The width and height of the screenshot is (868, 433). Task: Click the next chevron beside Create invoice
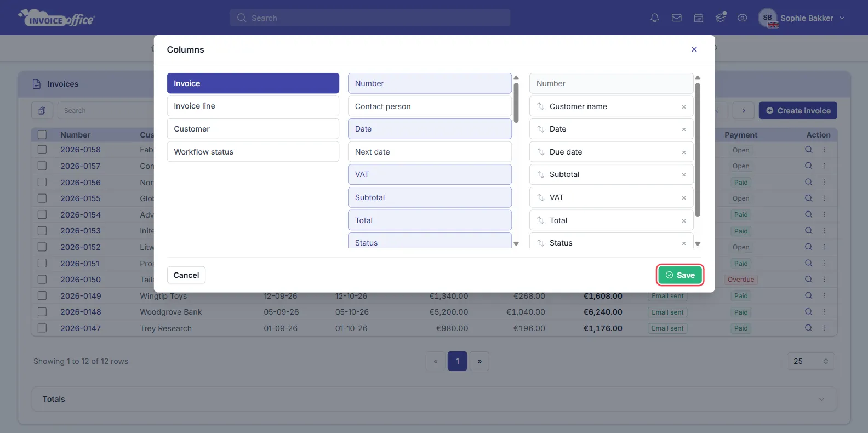pos(744,111)
